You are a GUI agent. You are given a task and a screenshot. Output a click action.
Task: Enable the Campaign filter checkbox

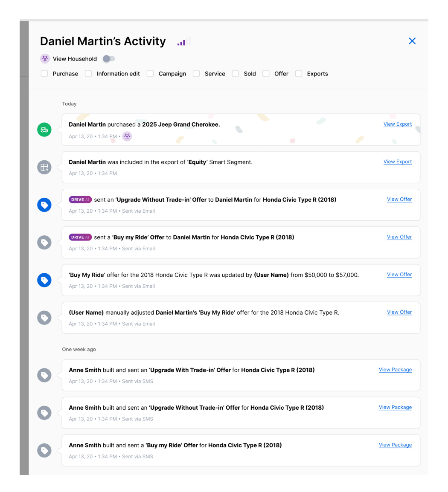pos(150,74)
